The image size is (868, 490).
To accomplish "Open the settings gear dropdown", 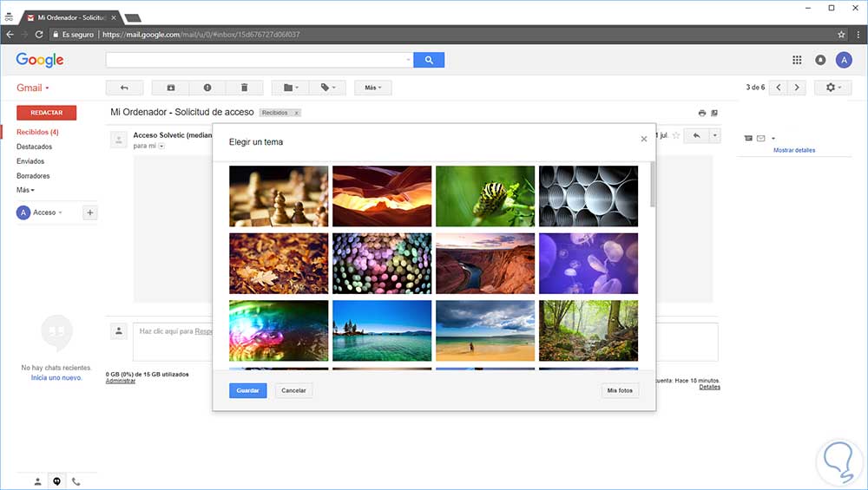I will click(833, 88).
